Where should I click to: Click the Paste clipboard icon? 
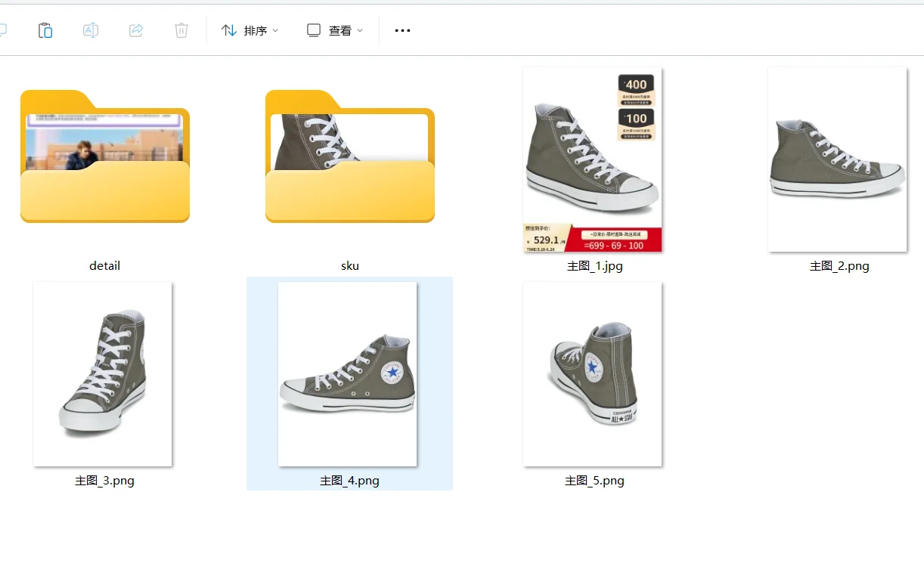point(45,30)
